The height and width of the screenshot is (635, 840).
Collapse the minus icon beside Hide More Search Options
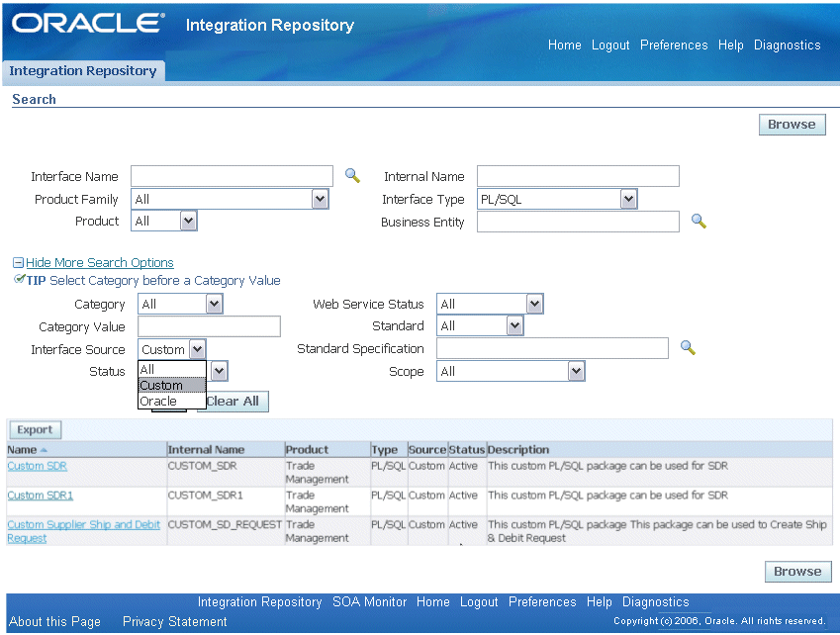click(18, 262)
